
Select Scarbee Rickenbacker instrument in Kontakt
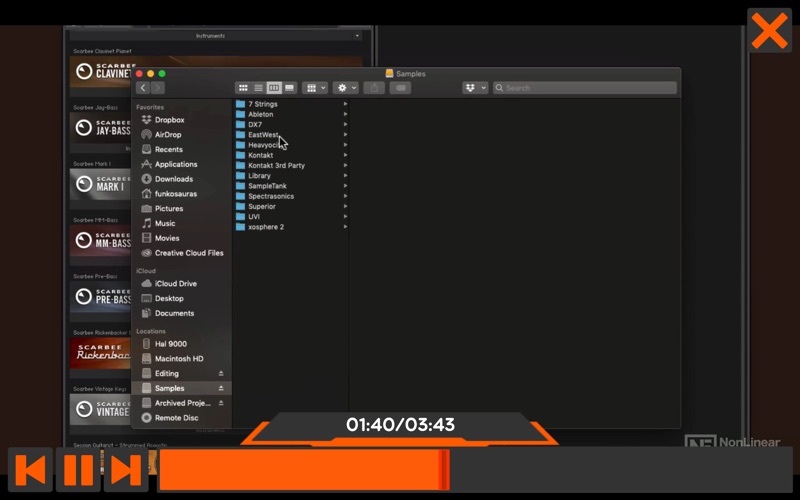click(101, 353)
